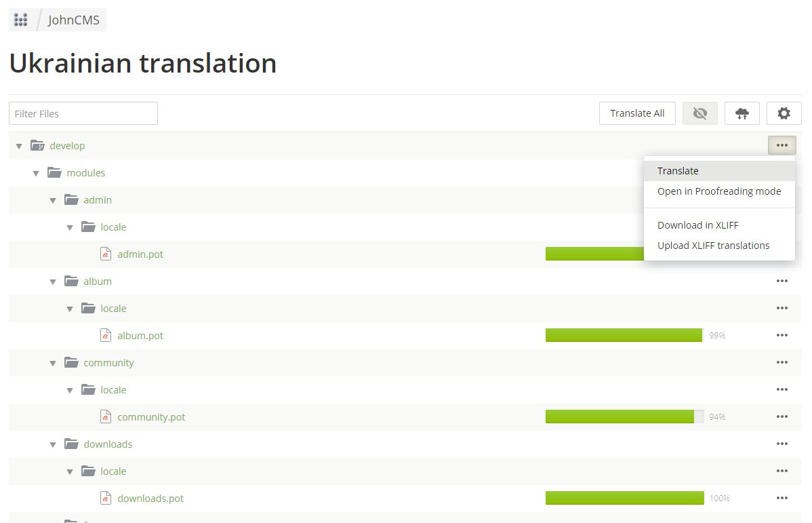This screenshot has width=812, height=523.
Task: Select Translate from the context menu
Action: click(678, 171)
